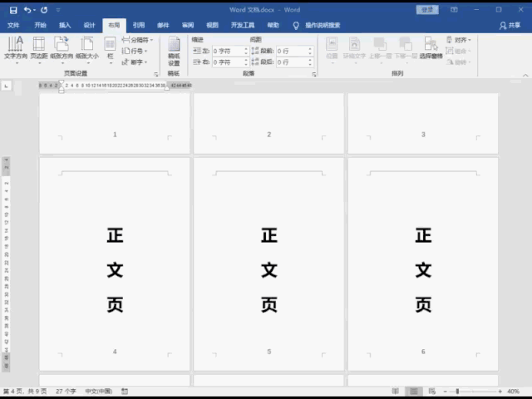Click the 共享 share button
This screenshot has height=399, width=532.
pyautogui.click(x=510, y=26)
